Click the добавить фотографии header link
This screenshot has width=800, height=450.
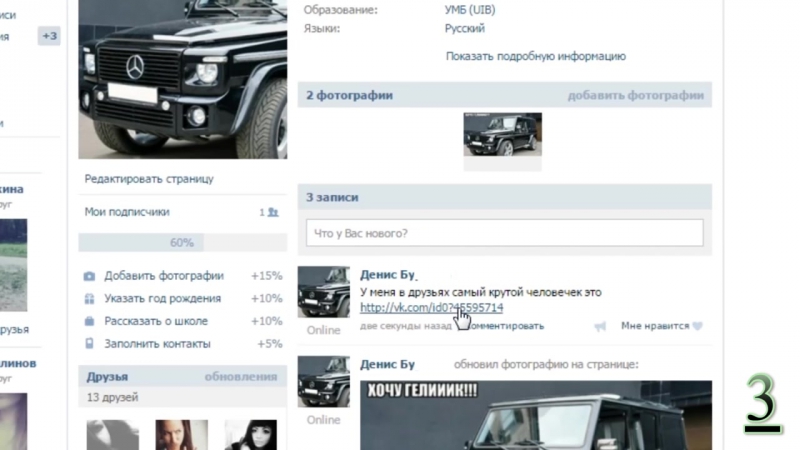pos(635,96)
